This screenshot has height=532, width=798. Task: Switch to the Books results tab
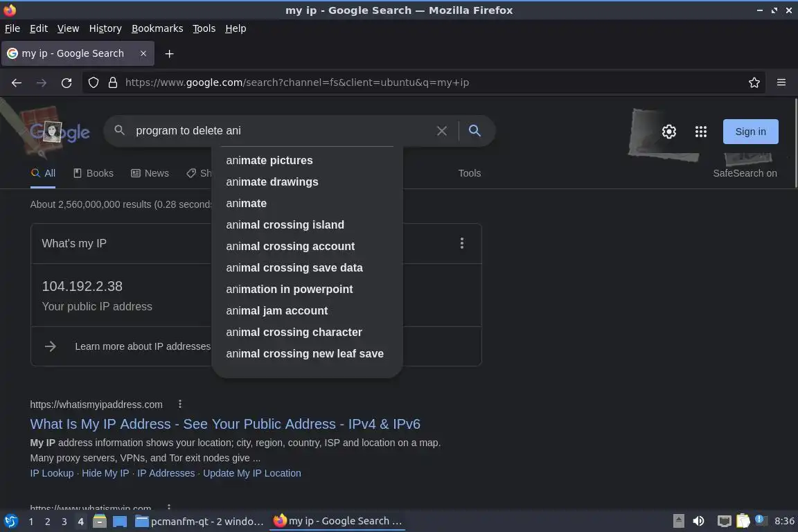[93, 173]
